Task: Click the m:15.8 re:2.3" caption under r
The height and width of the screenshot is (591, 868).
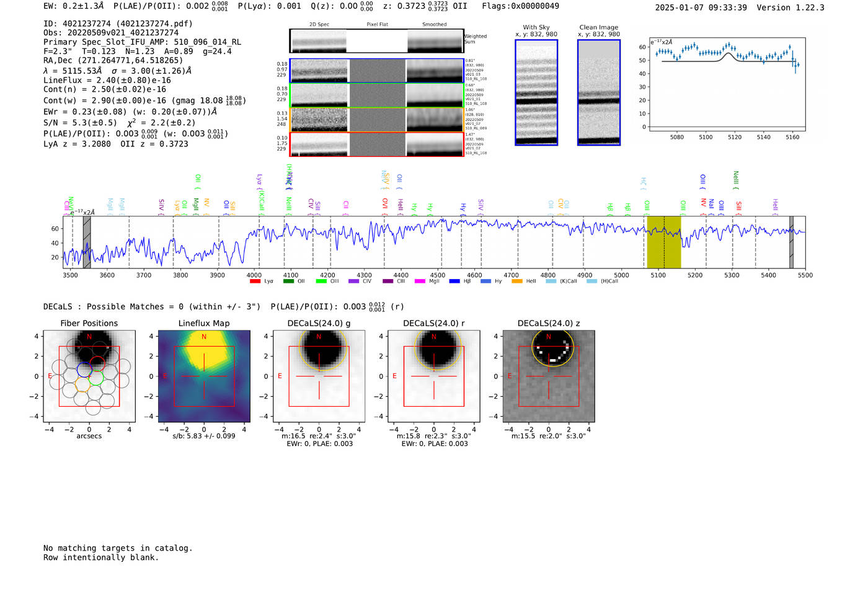Action: (x=434, y=436)
